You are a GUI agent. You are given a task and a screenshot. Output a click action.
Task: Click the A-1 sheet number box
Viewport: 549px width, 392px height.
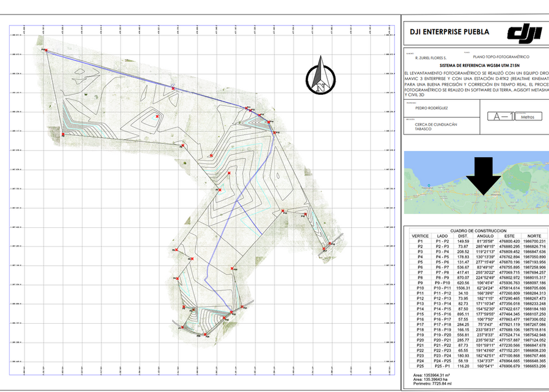(x=502, y=116)
